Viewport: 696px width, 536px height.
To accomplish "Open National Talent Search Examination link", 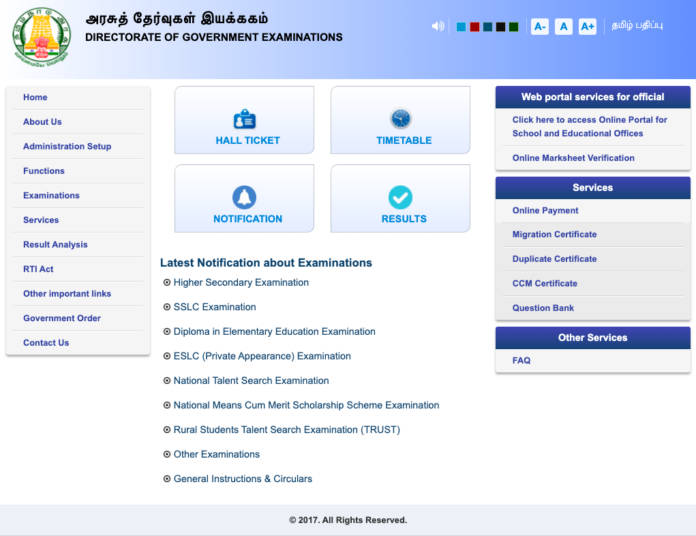I will pos(251,381).
